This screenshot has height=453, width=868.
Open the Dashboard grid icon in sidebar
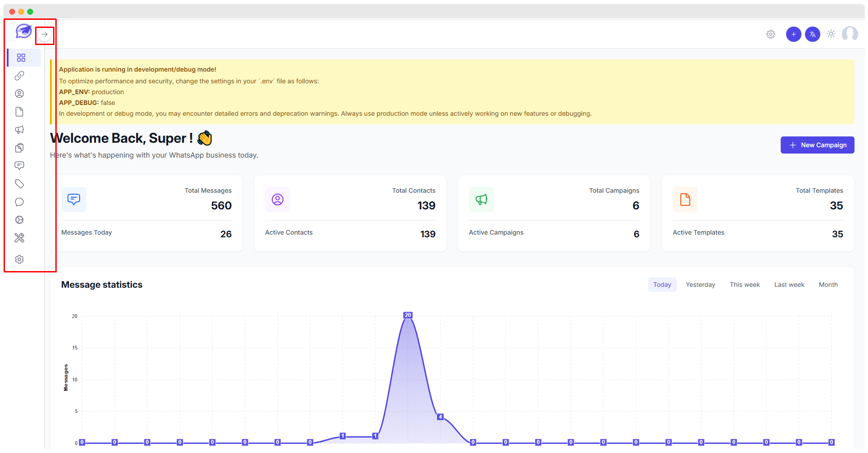(21, 58)
